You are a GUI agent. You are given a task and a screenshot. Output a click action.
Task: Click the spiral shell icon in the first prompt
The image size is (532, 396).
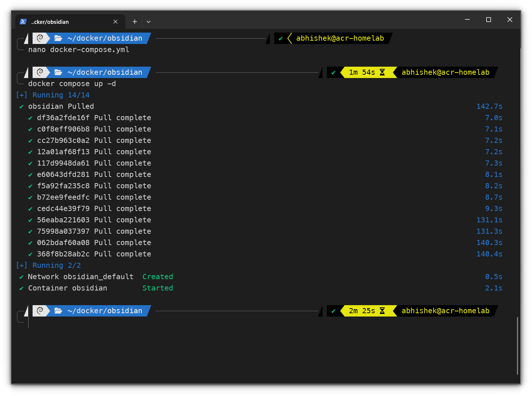(x=40, y=38)
